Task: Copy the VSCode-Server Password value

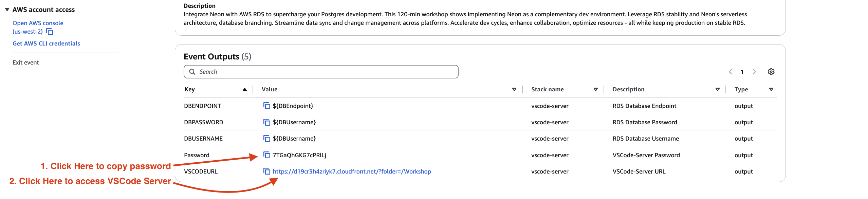Action: (266, 155)
